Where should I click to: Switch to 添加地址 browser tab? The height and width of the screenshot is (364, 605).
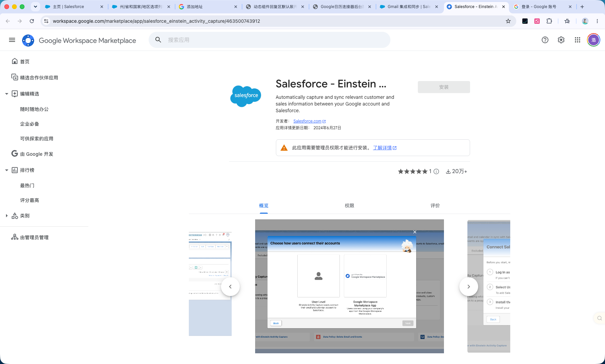[x=208, y=7]
